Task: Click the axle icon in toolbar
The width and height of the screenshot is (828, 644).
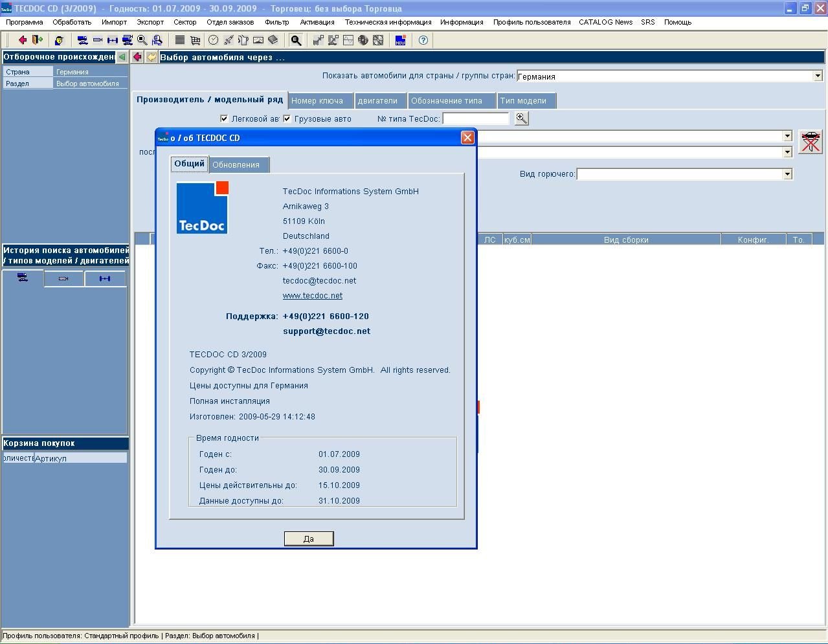Action: [x=113, y=40]
